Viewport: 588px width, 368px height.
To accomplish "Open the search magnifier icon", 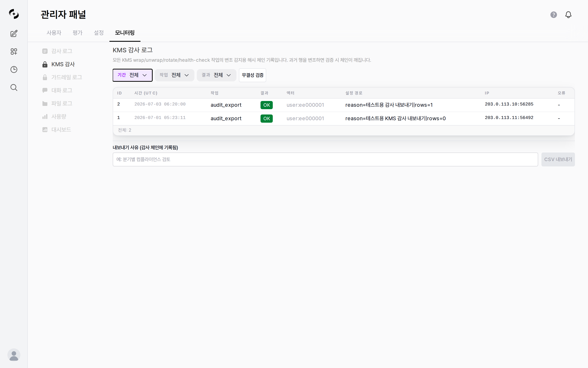I will point(14,87).
